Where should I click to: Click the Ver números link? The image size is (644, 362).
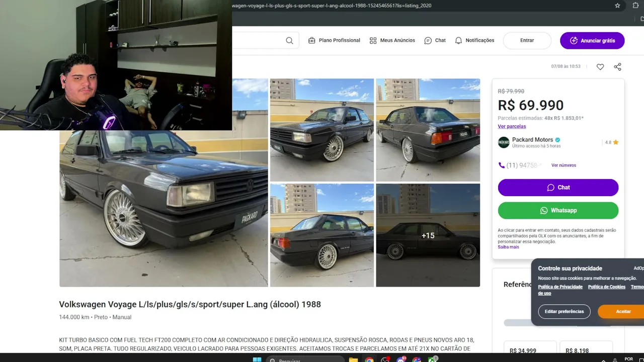(x=563, y=165)
